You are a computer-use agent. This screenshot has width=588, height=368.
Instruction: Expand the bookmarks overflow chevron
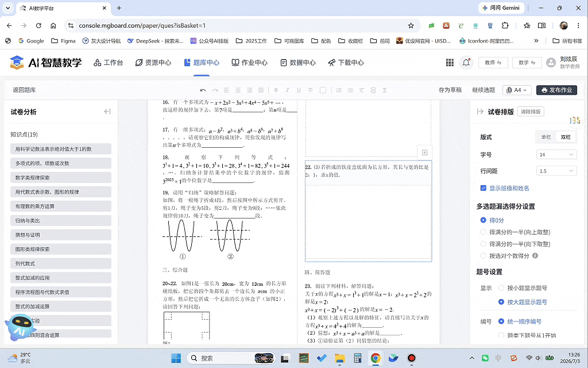(x=536, y=41)
